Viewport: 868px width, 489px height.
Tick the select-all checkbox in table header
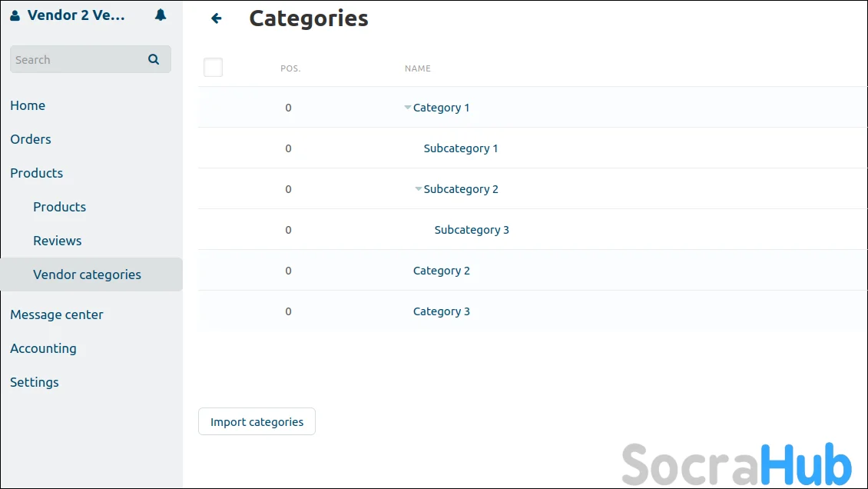(x=213, y=68)
